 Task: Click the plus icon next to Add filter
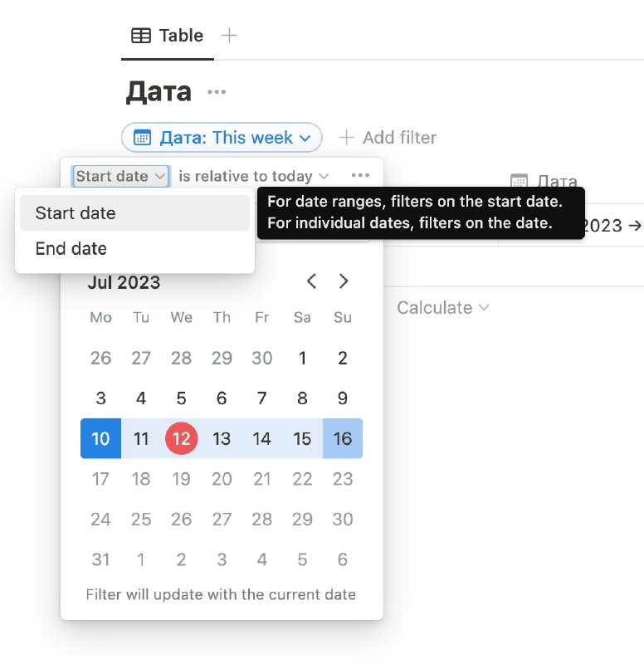pos(346,138)
